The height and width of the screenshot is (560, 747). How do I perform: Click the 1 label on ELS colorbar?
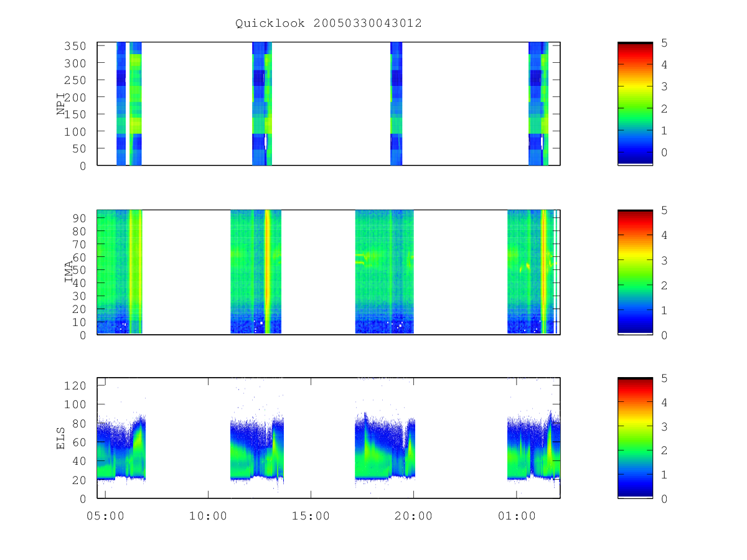click(664, 475)
